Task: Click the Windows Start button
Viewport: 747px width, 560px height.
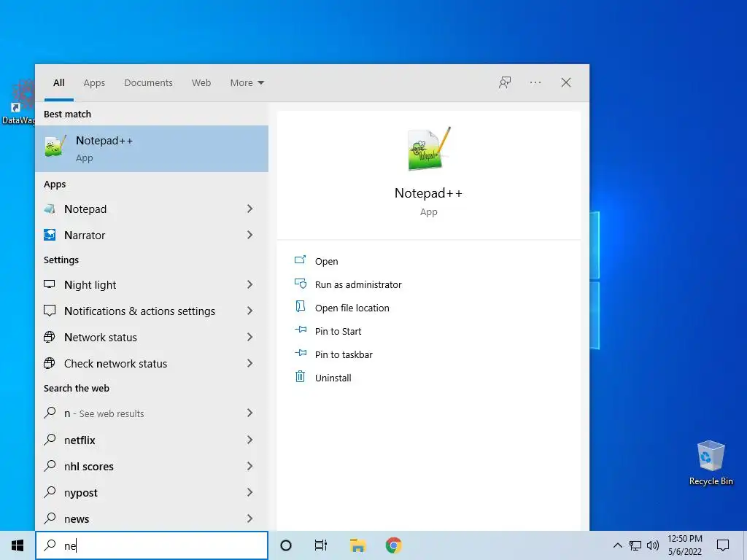Action: 18,545
